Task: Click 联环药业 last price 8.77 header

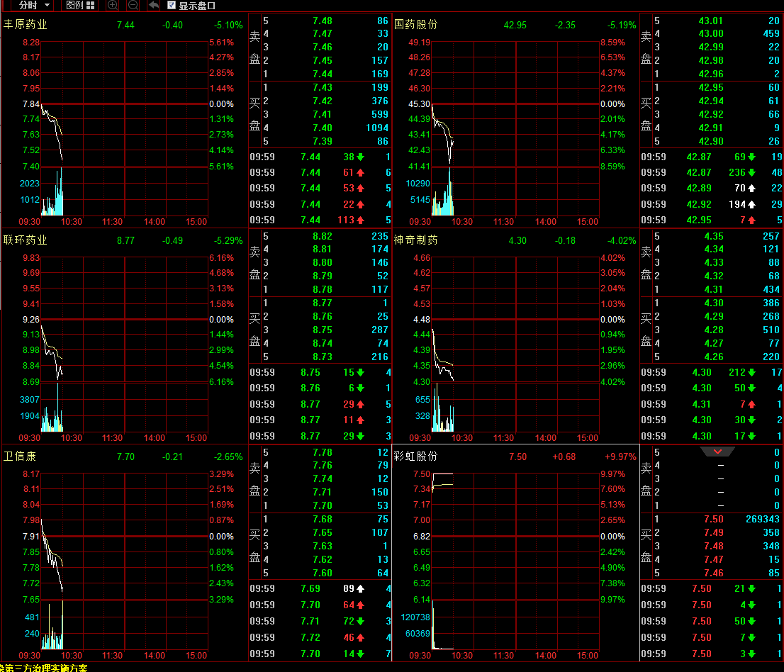Action: 125,240
